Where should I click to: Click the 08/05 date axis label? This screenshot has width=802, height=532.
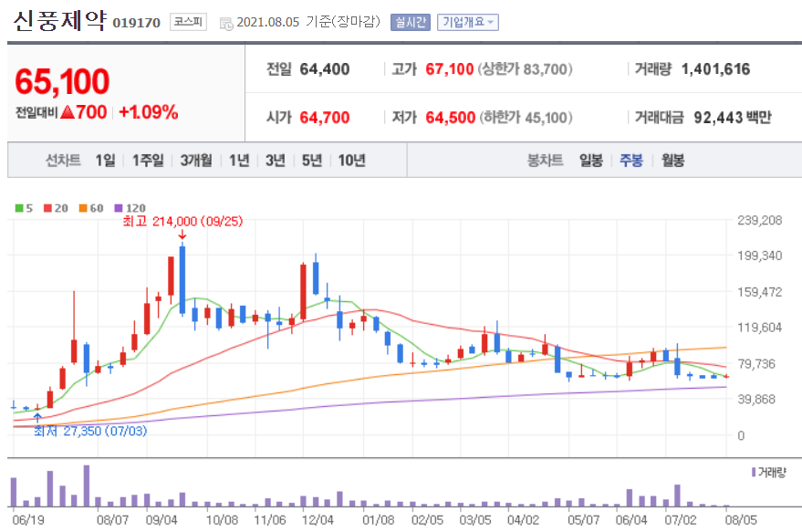pos(741,520)
